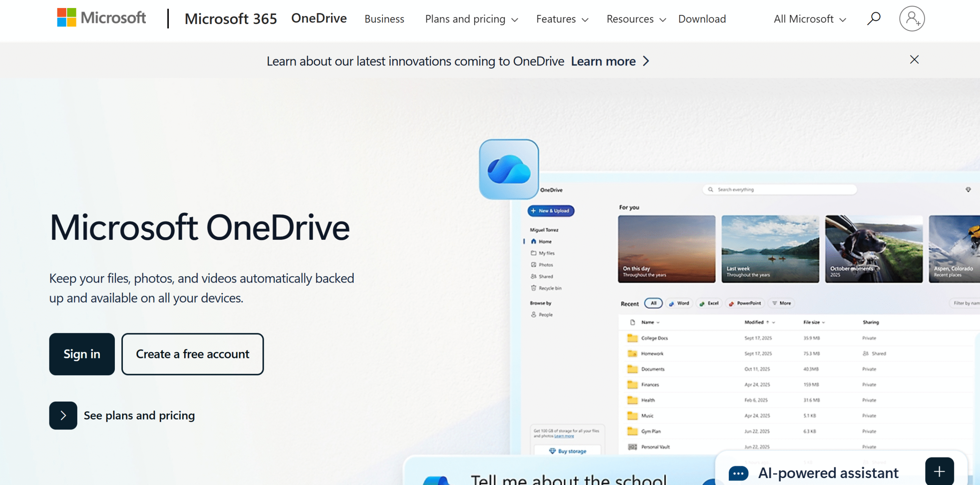The width and height of the screenshot is (980, 485).
Task: Click the premium diamond icon in preview header
Action: (x=968, y=189)
